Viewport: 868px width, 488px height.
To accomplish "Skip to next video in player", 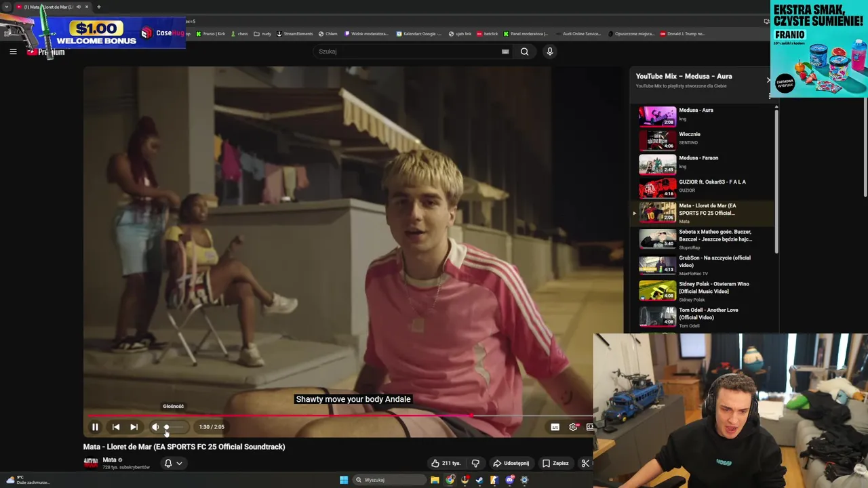I will click(134, 427).
